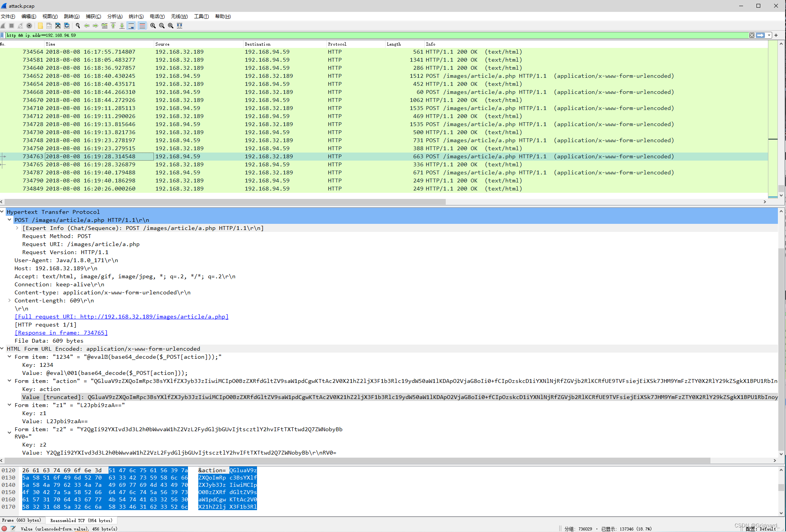
Task: Reset text to normal size
Action: pyautogui.click(x=171, y=26)
